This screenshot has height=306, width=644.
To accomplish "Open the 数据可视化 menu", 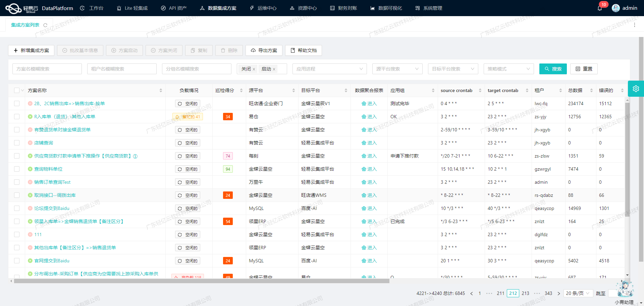I will [386, 8].
